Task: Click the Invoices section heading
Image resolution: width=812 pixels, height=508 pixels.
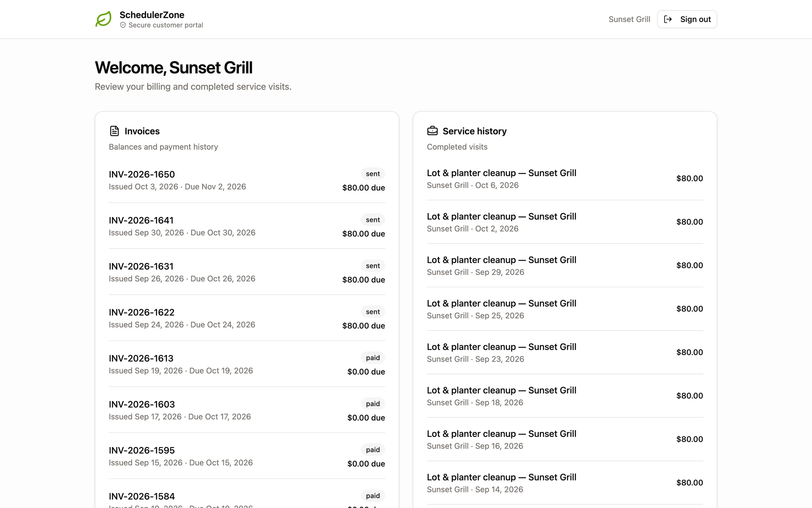Action: point(142,131)
